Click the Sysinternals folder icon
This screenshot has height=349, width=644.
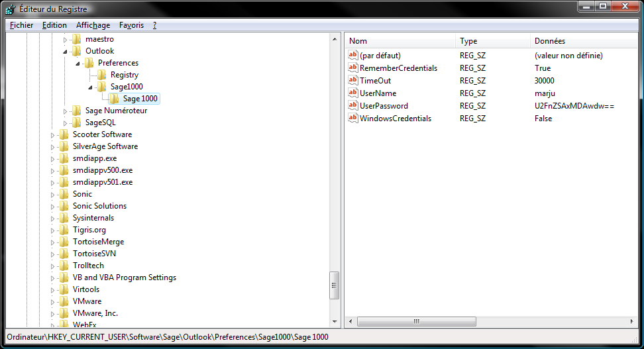64,218
